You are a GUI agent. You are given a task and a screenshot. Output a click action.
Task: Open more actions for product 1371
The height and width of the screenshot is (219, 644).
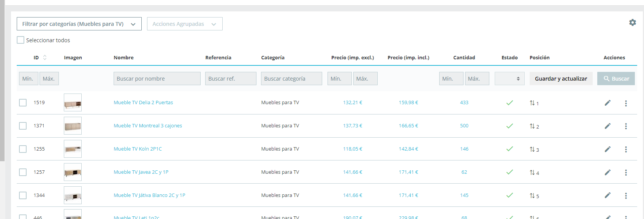coord(626,126)
